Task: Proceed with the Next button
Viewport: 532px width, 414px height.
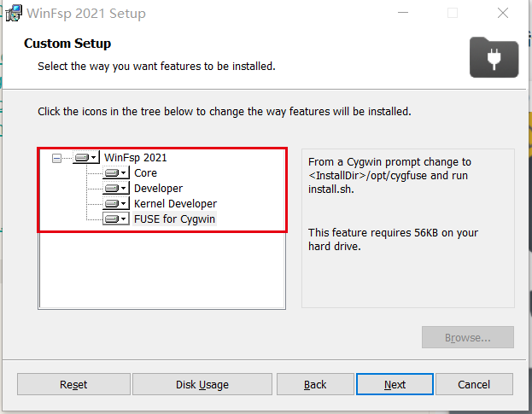Action: click(x=395, y=384)
